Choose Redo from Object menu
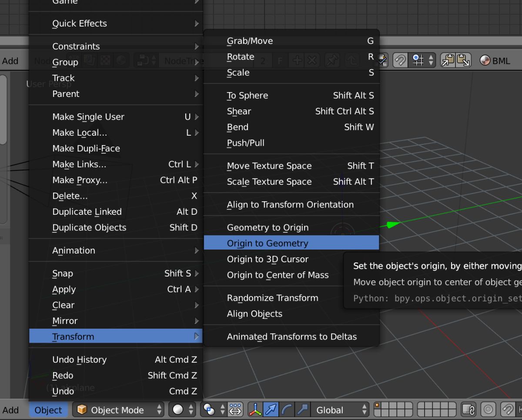This screenshot has width=522, height=420. (x=116, y=375)
